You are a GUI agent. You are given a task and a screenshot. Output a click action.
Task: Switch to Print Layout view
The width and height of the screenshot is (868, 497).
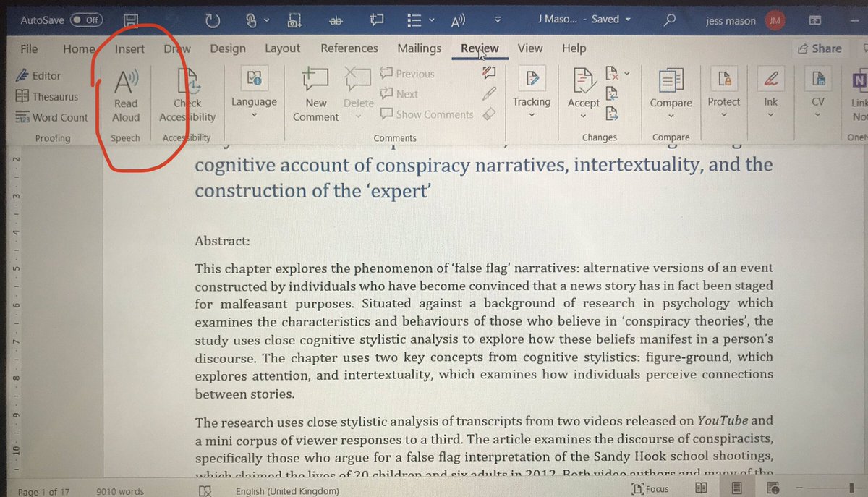click(736, 489)
